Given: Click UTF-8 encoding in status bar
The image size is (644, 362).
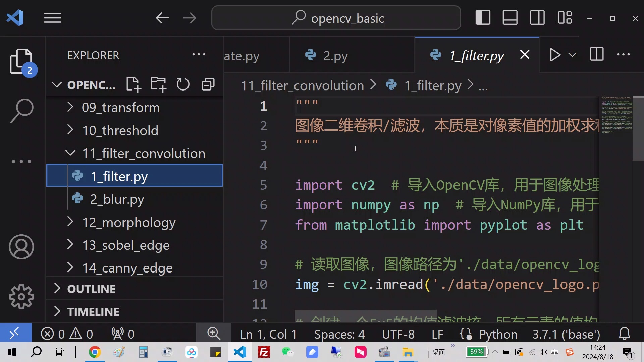Looking at the screenshot, I should tap(398, 334).
